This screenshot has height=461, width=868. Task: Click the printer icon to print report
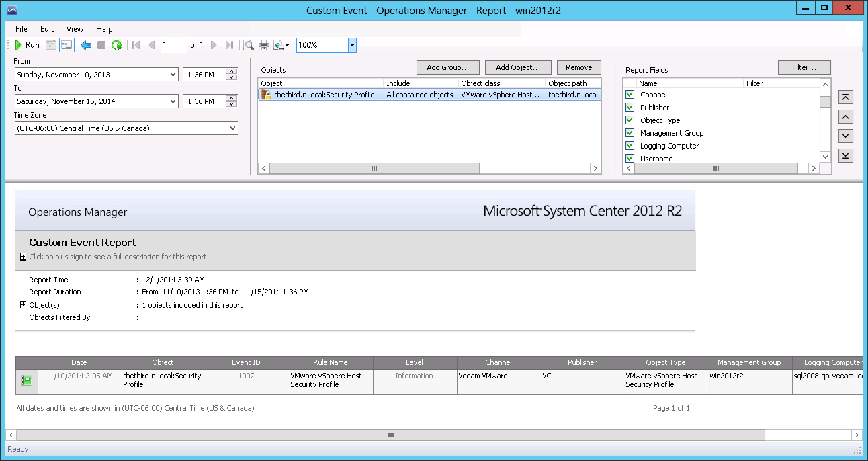pos(264,45)
